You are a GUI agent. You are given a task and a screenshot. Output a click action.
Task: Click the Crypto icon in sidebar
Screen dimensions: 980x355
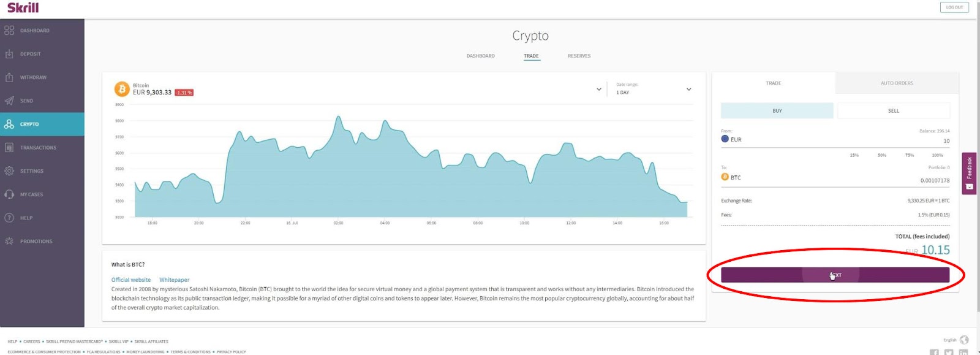pyautogui.click(x=9, y=124)
